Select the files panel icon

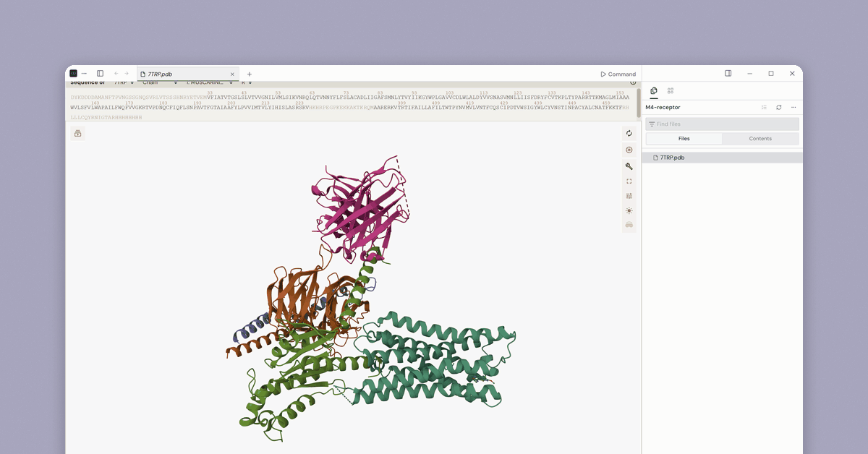point(654,90)
